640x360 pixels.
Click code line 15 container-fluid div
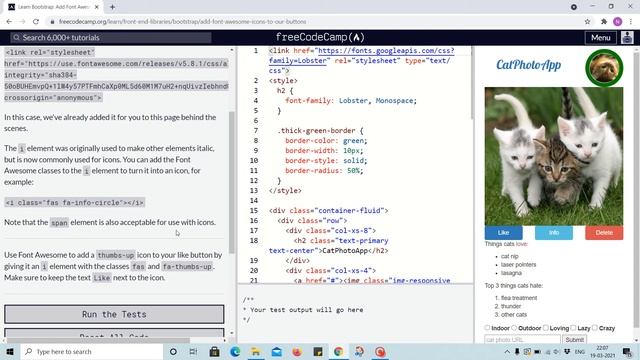tap(329, 211)
